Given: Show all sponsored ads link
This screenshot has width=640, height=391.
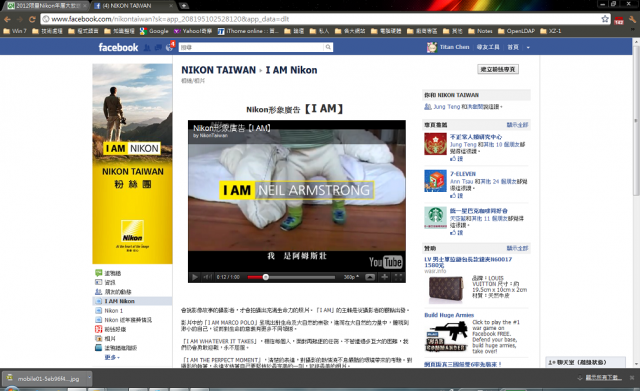Looking at the screenshot, I should coord(517,248).
